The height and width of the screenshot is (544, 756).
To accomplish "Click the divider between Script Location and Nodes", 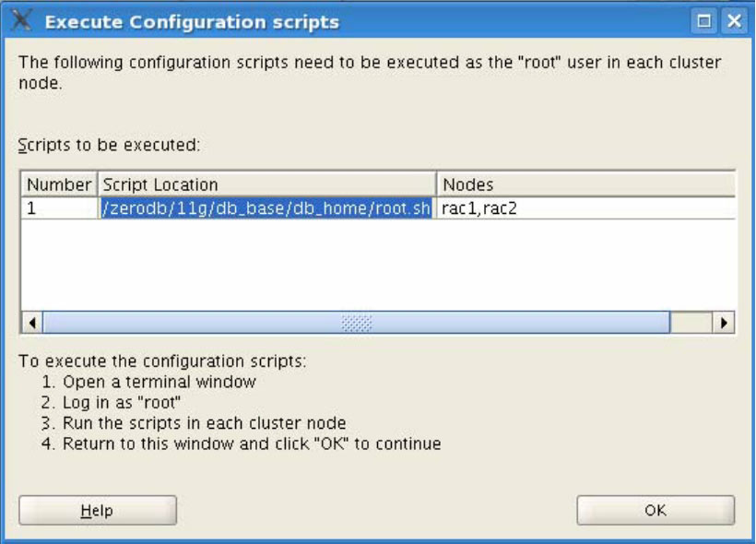I will tap(435, 184).
